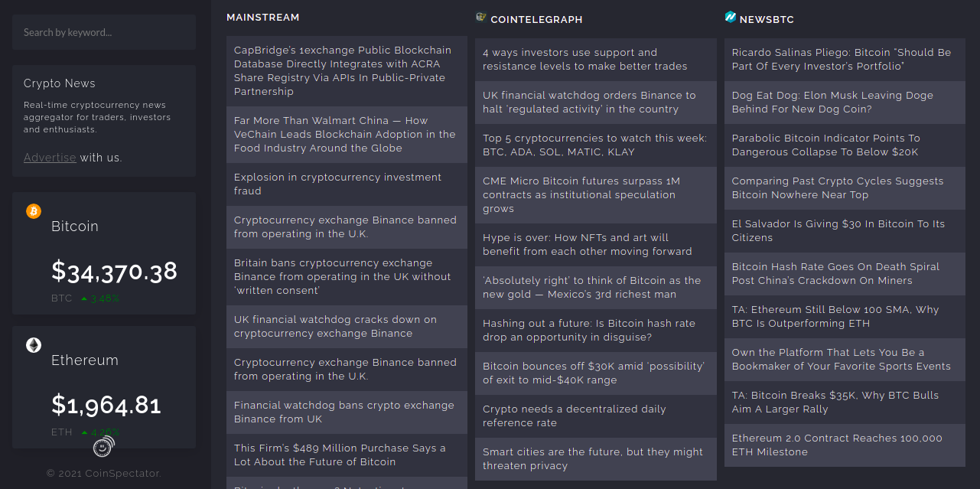Image resolution: width=980 pixels, height=489 pixels.
Task: Open the NEWSBTC section heading
Action: pyautogui.click(x=767, y=19)
